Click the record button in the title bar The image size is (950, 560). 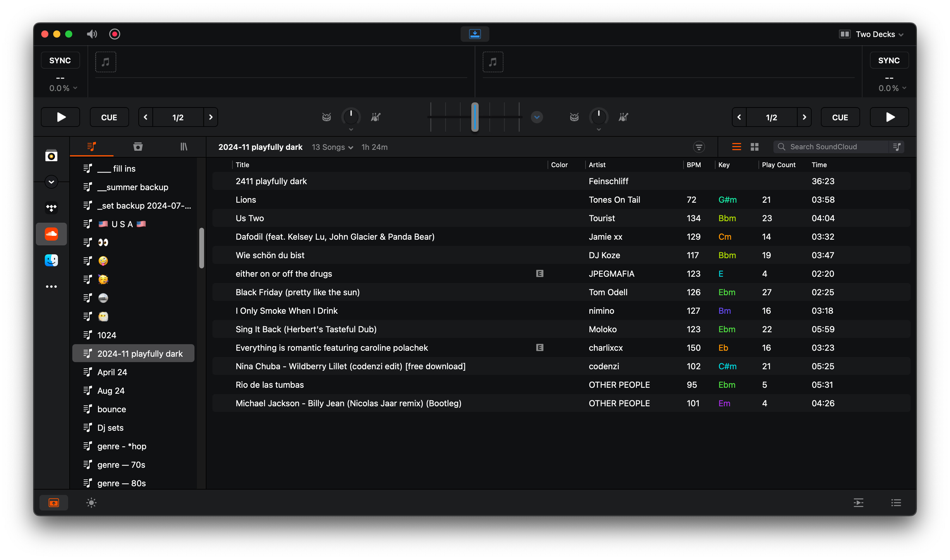tap(114, 34)
